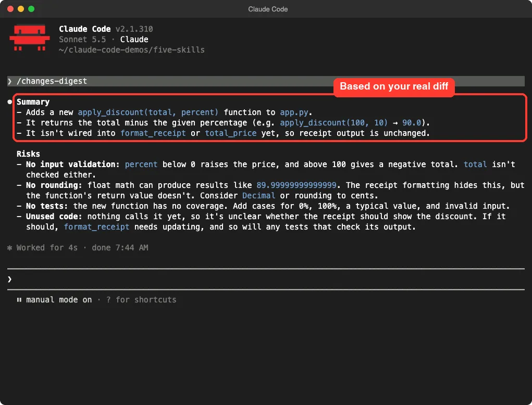Click the '? for shortcuts' hint
Viewport: 532px width, 405px height.
coord(141,300)
